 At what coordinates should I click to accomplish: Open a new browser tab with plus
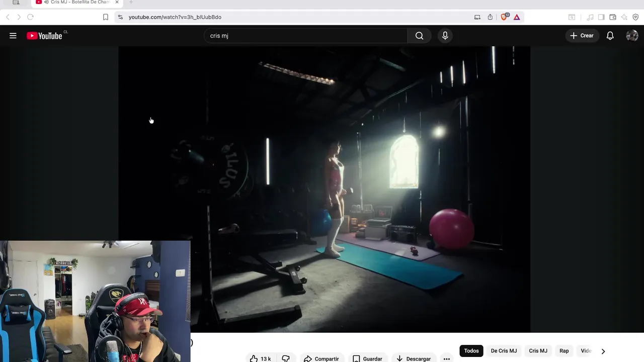point(131,3)
